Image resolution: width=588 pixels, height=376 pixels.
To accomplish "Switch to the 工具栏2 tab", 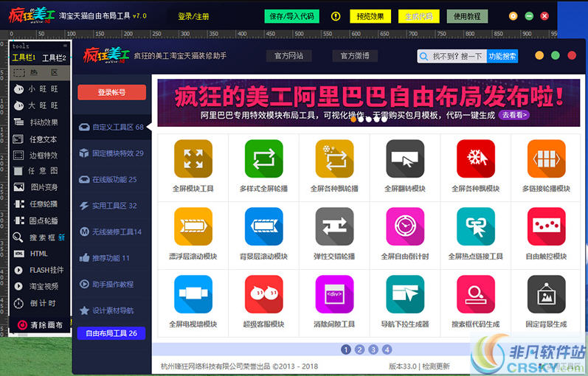I will coord(54,58).
